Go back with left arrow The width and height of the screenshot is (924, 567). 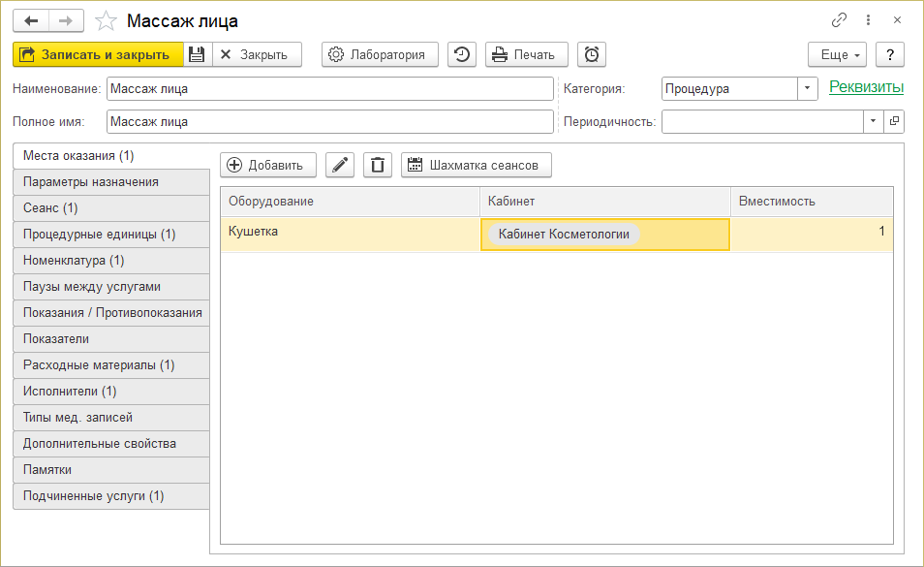click(x=31, y=20)
